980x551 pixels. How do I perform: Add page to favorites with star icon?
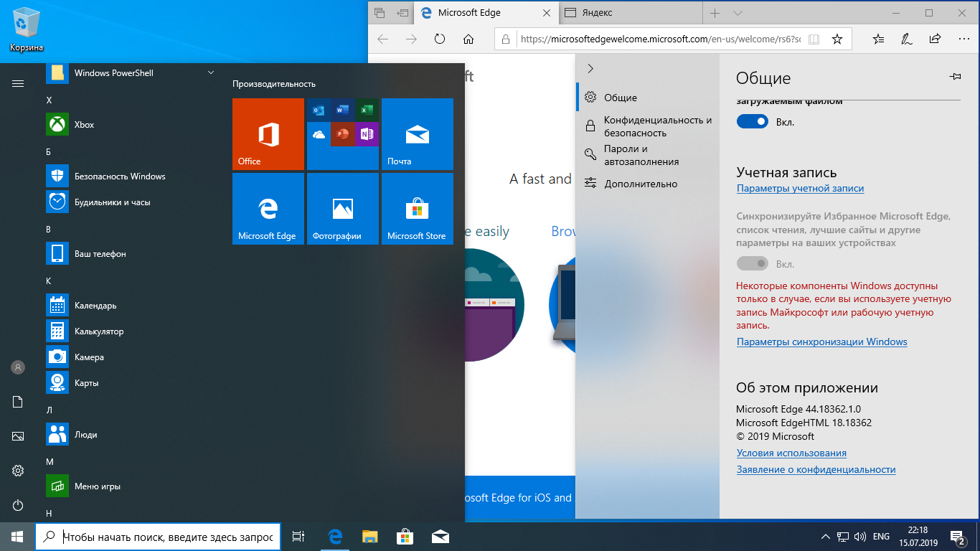tap(837, 39)
